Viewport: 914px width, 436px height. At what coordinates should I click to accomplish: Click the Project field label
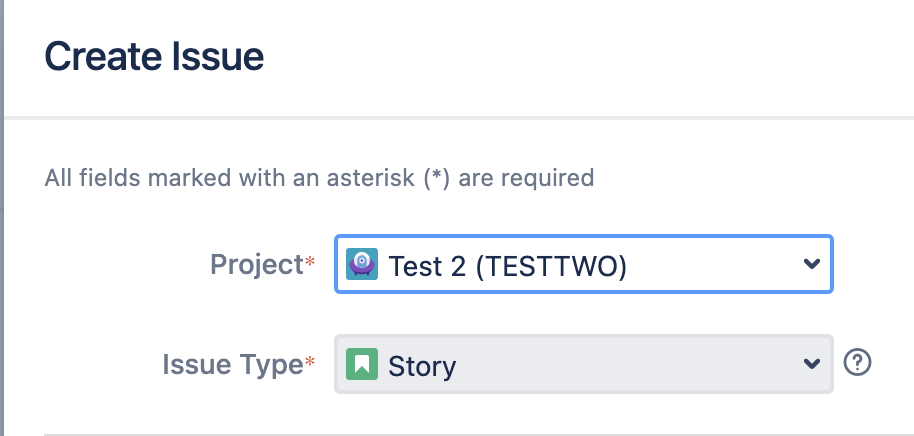[x=255, y=265]
